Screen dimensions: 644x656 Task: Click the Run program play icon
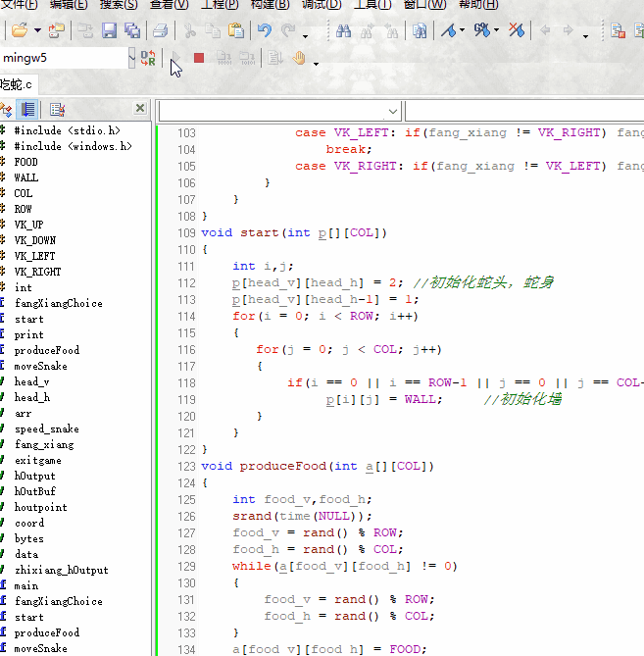[x=175, y=58]
